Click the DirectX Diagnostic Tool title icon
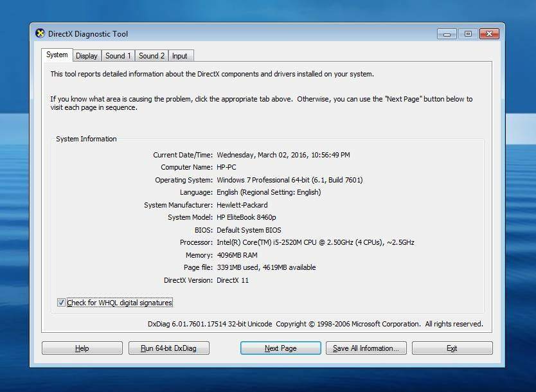536x392 pixels. [40, 33]
